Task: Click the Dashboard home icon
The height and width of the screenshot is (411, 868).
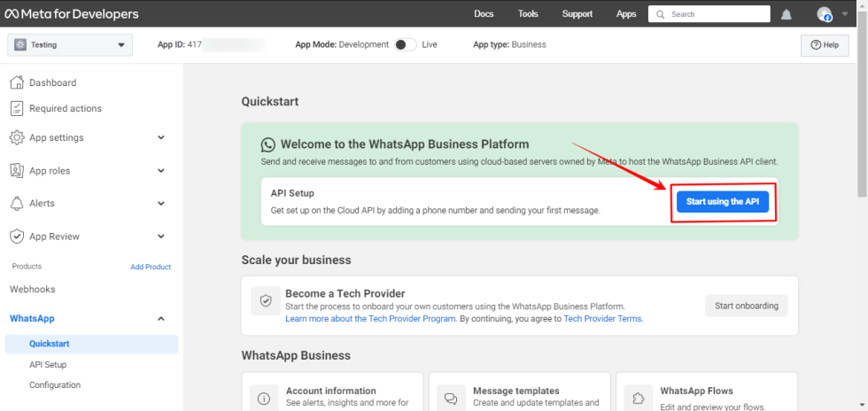Action: [16, 82]
